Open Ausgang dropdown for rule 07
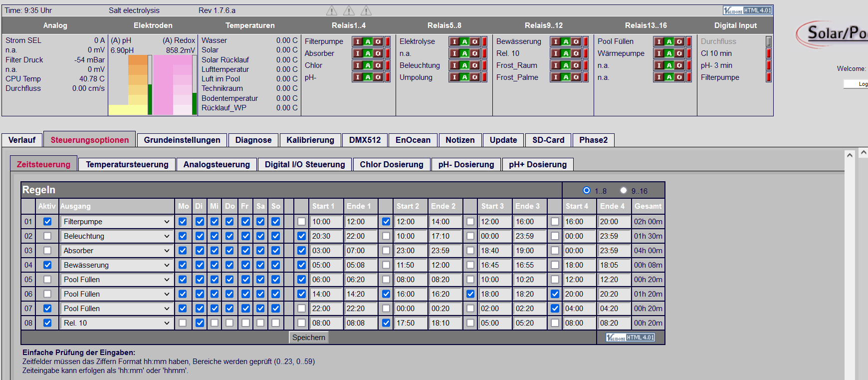868x380 pixels. (x=117, y=309)
